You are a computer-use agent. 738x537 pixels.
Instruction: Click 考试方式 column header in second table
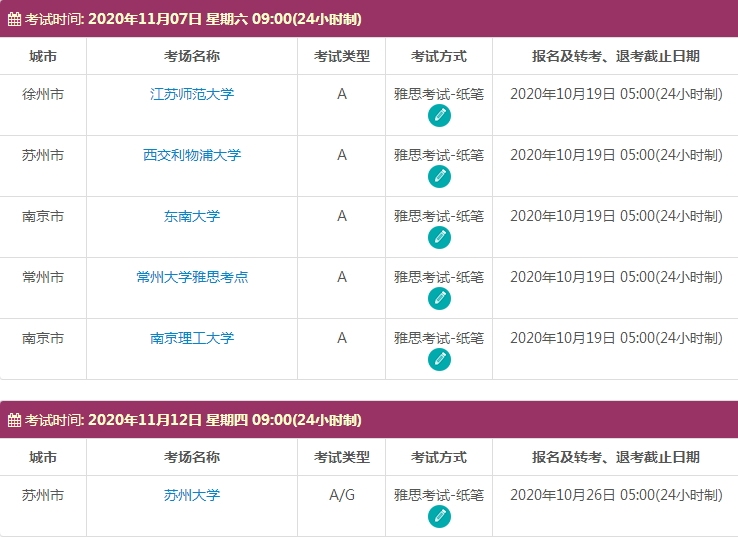pyautogui.click(x=439, y=457)
